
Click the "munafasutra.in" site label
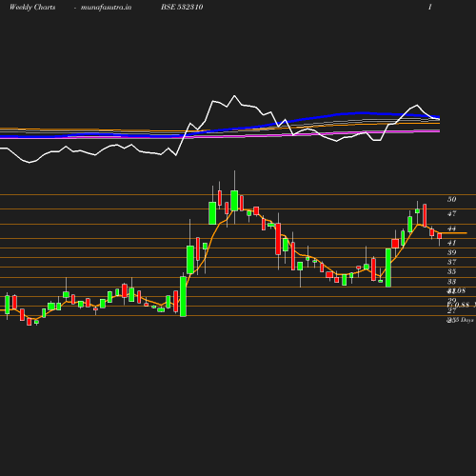click(107, 8)
